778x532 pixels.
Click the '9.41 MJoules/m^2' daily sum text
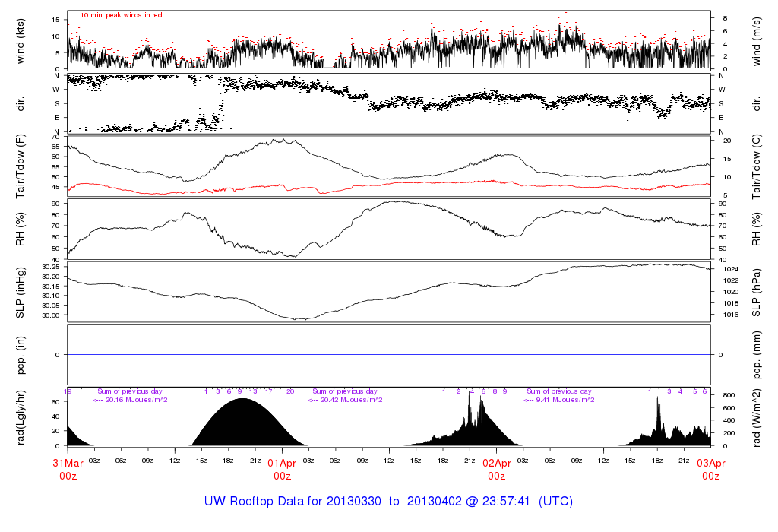pyautogui.click(x=559, y=400)
